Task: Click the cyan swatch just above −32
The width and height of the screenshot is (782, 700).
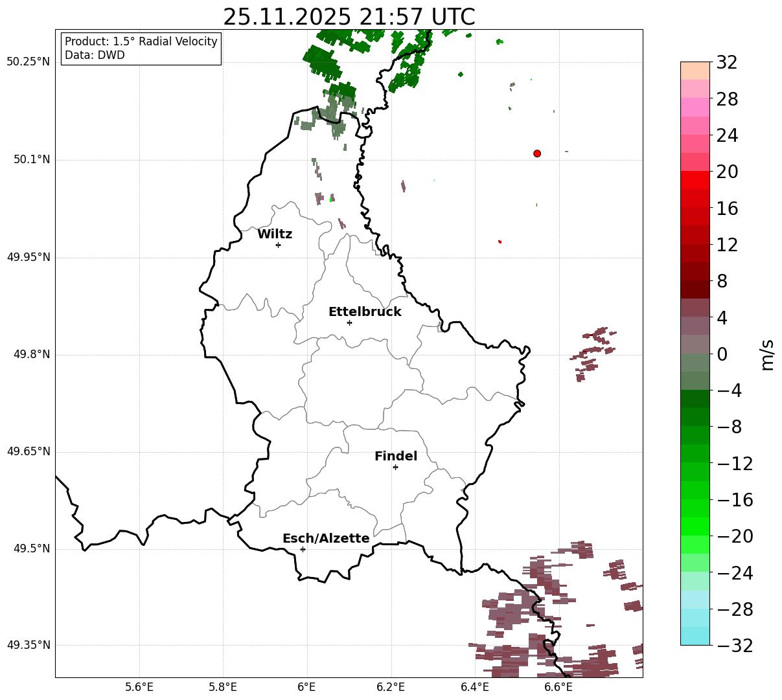Action: point(695,635)
